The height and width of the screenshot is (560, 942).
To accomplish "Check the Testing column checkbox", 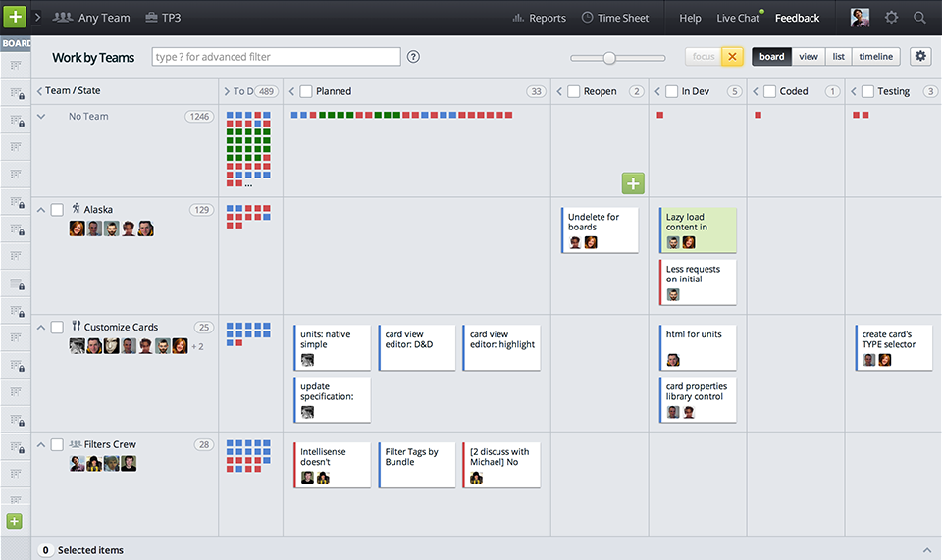I will (867, 91).
